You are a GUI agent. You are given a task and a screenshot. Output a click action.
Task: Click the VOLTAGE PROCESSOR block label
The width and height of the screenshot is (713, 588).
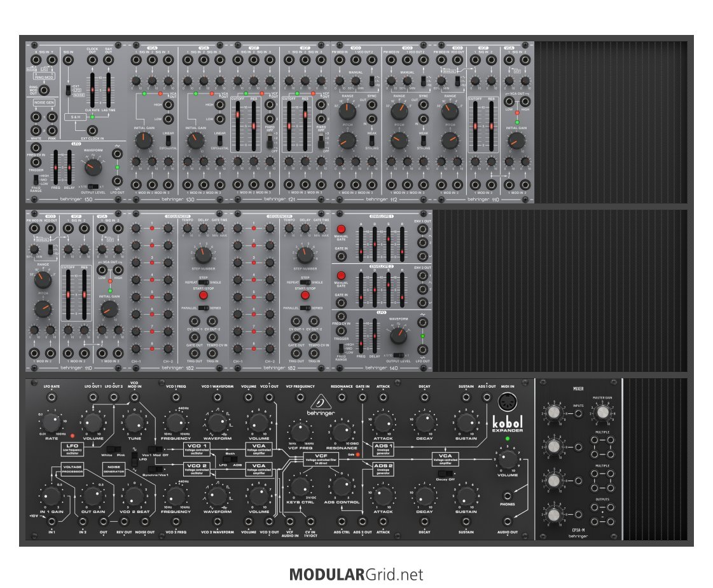click(x=73, y=469)
